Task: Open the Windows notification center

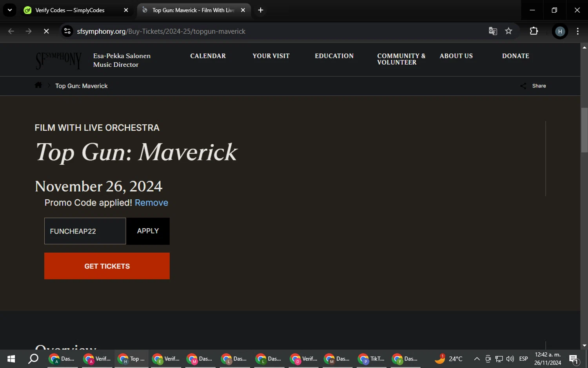Action: 574,359
